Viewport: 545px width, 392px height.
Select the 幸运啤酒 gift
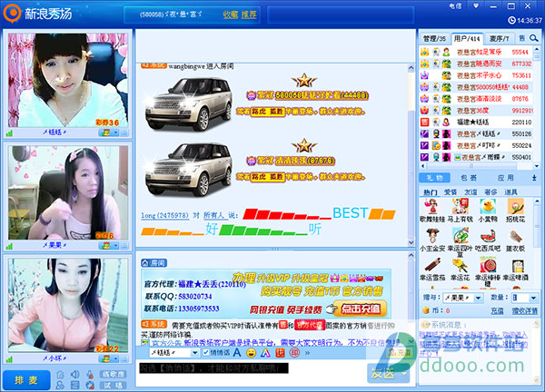click(x=515, y=269)
